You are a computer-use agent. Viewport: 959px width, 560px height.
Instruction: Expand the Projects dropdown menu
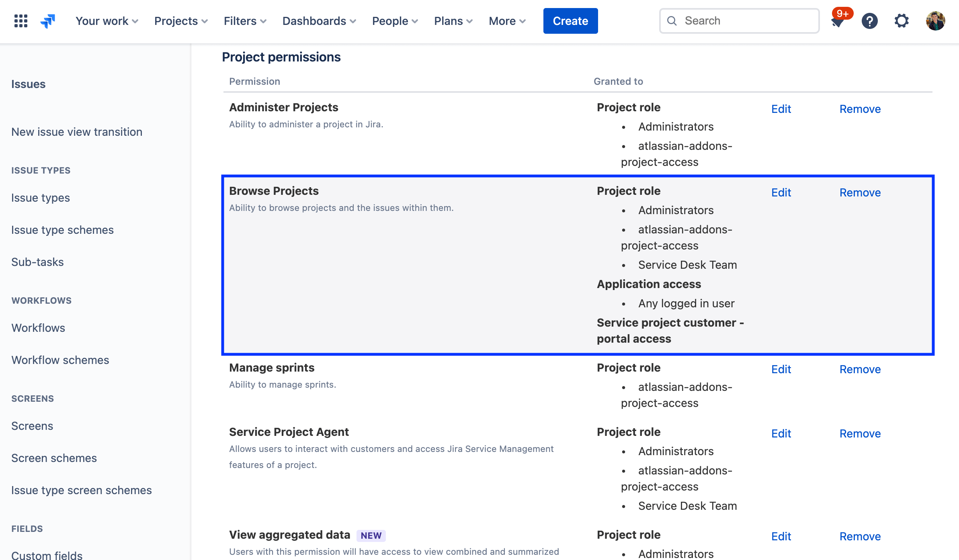coord(181,20)
